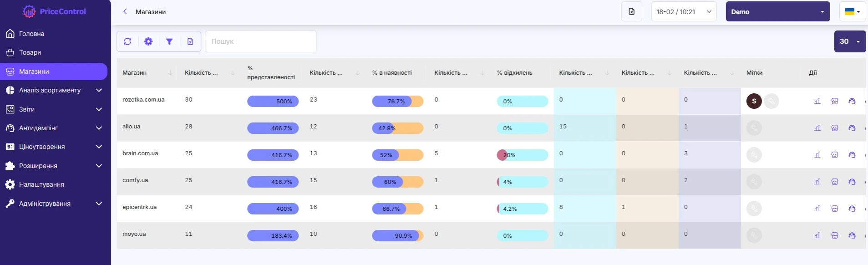
Task: Click the 500% representation bar for rozetka.com.ua
Action: click(x=273, y=101)
